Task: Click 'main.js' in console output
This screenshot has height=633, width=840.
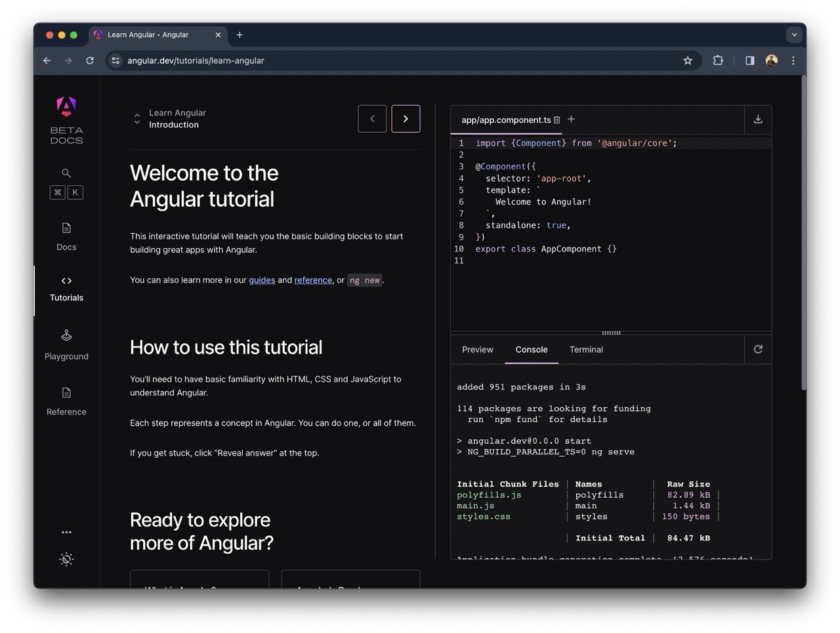Action: [x=475, y=506]
